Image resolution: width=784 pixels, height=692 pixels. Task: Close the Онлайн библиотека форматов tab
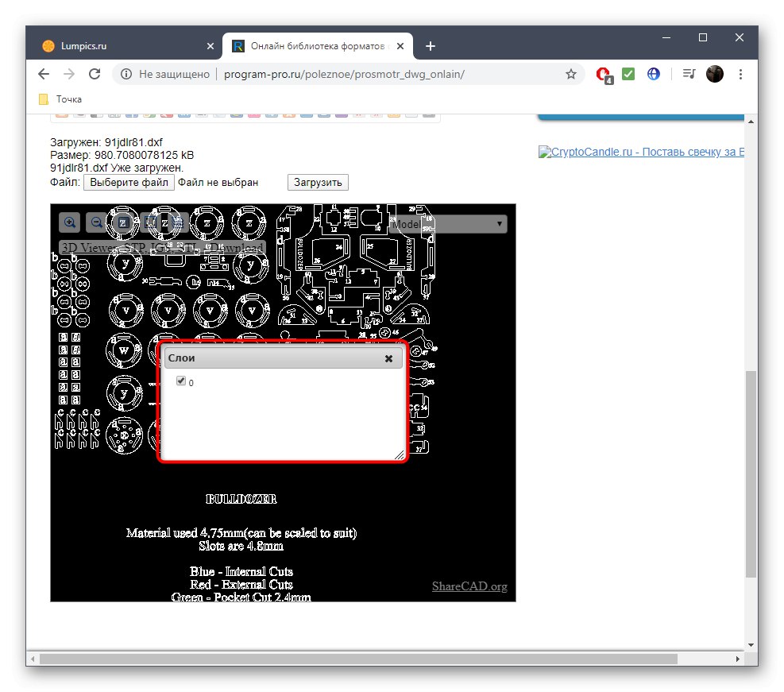(400, 46)
